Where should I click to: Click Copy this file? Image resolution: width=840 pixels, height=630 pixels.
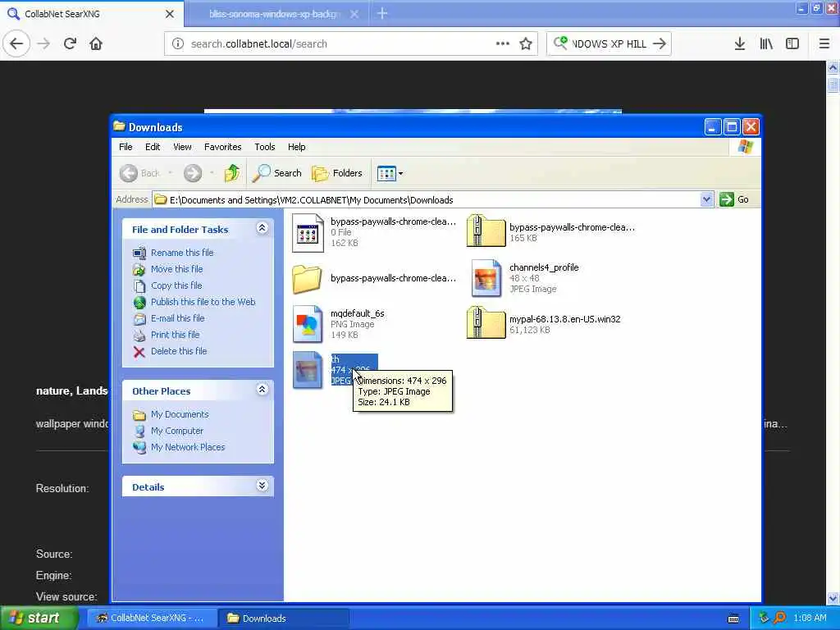tap(176, 285)
